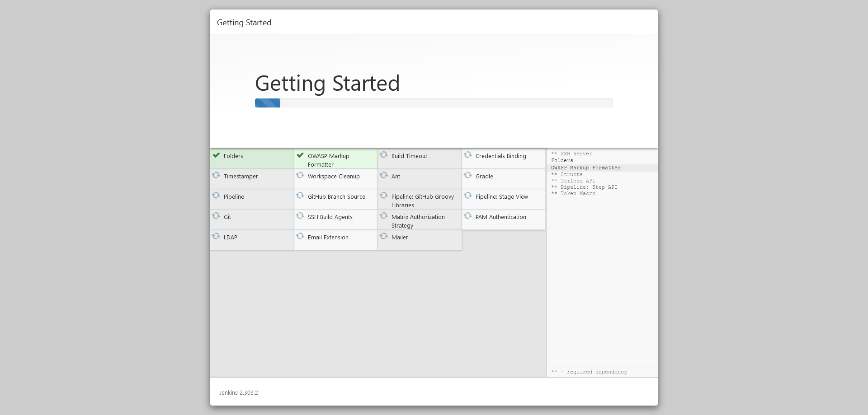
Task: Click the Pipeline install progress icon
Action: click(x=216, y=196)
